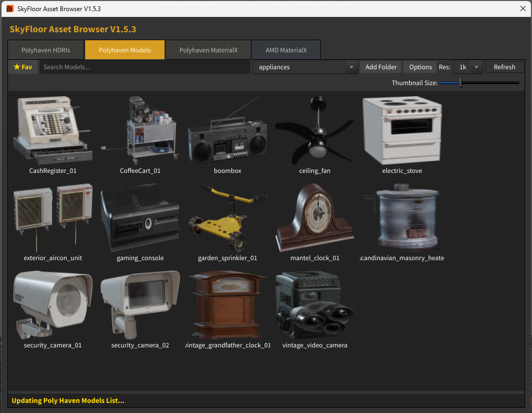
Task: Click the gaming_console name label
Action: pyautogui.click(x=140, y=258)
